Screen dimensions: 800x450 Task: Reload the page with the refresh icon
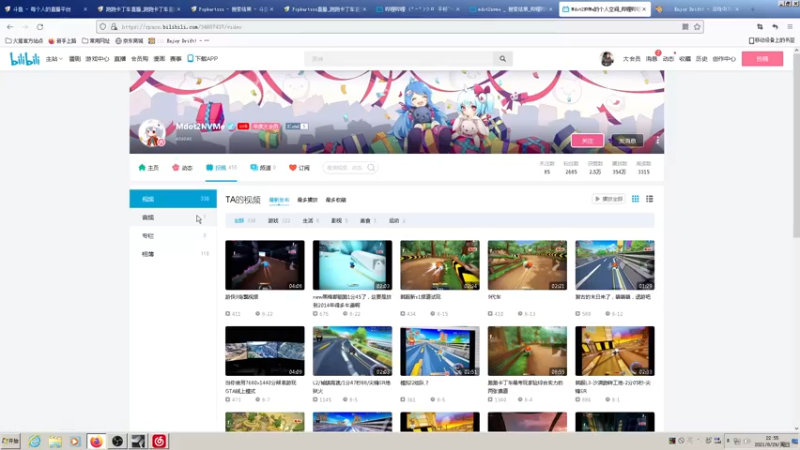tap(40, 27)
